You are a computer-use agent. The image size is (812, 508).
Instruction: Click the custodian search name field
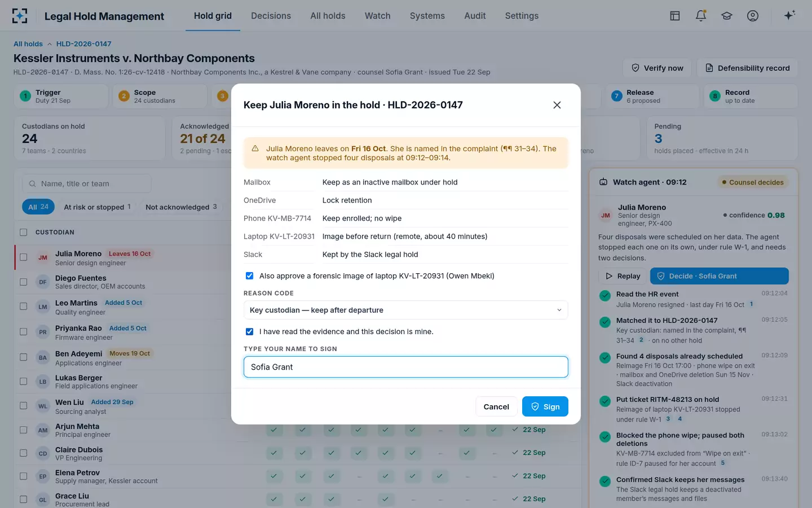coord(86,183)
